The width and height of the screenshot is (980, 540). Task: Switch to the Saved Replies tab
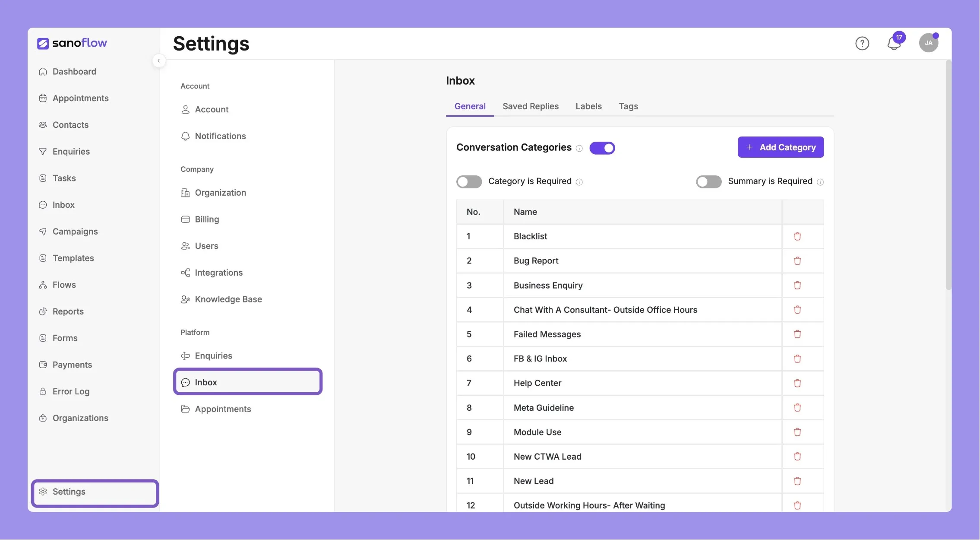click(531, 106)
